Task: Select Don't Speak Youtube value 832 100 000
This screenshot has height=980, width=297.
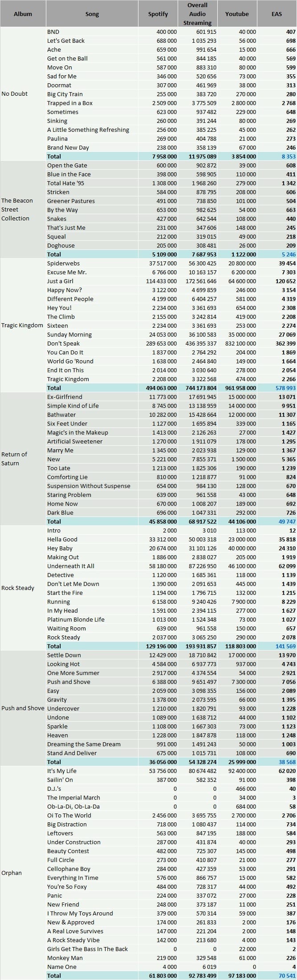Action: click(240, 343)
